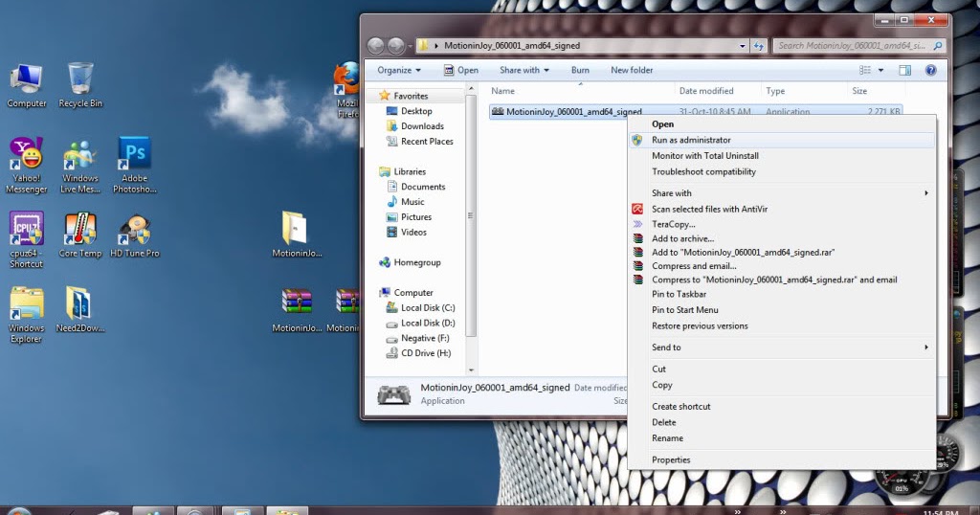The image size is (980, 515).
Task: Click the Explorer Forward navigation arrow
Action: coord(396,46)
